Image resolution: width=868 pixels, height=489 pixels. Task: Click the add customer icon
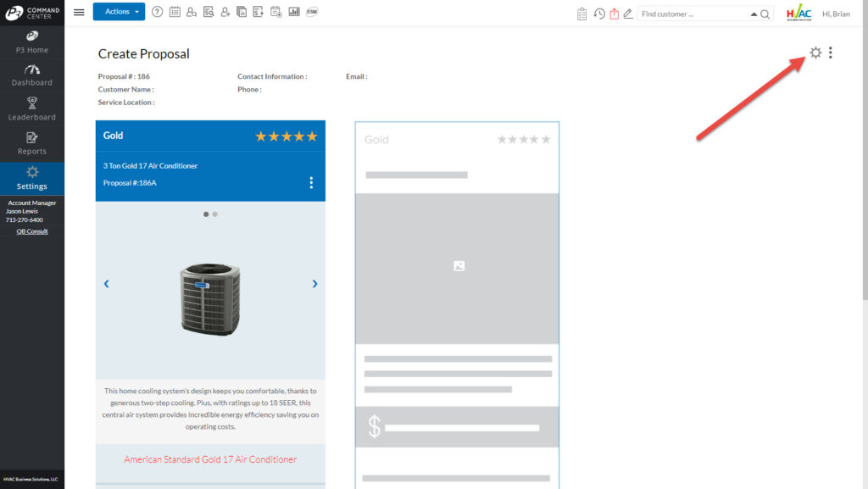tap(225, 12)
